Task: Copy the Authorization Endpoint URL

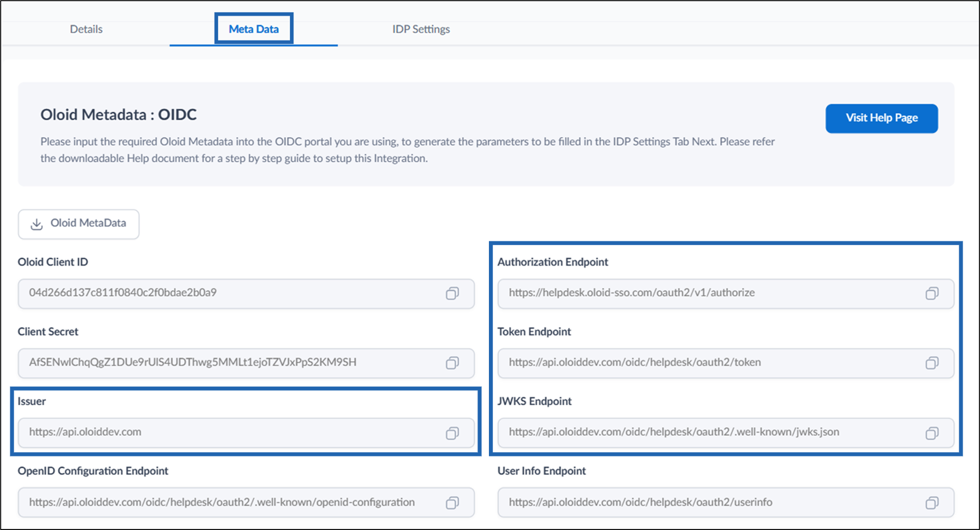Action: (932, 294)
